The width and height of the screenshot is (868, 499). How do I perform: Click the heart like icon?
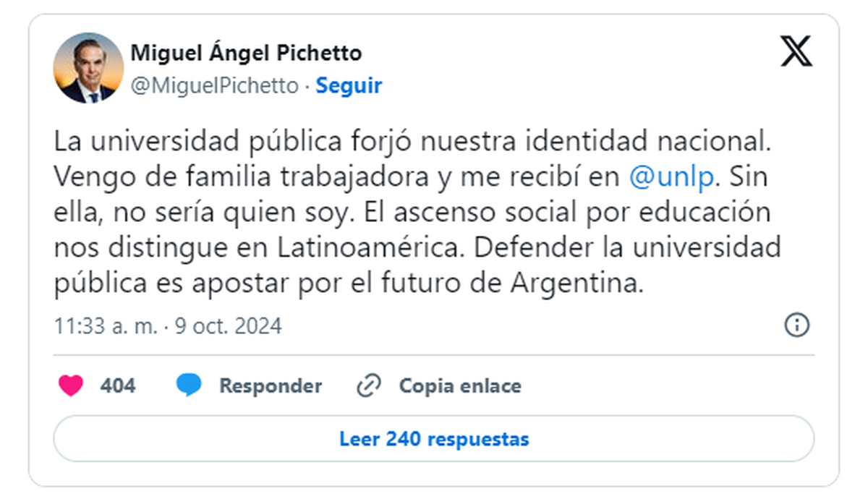(x=70, y=386)
